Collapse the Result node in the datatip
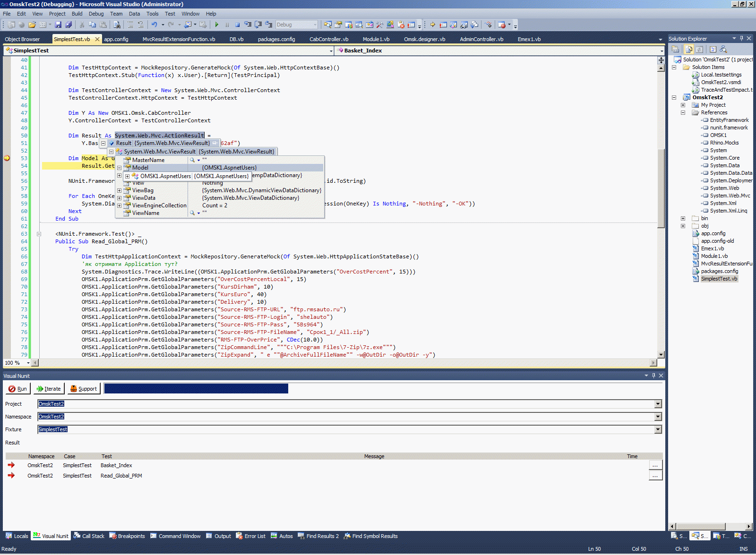756x555 pixels. pos(103,143)
